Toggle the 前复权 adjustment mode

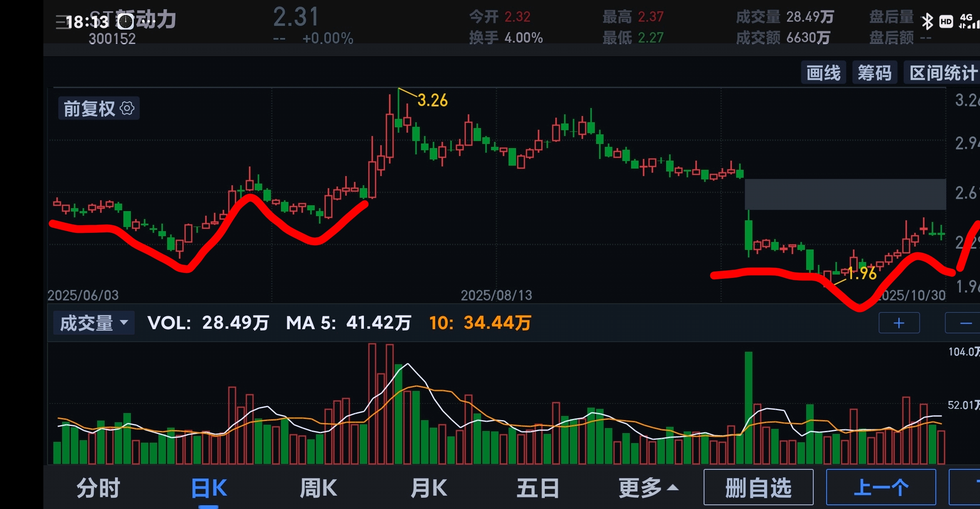tap(90, 108)
